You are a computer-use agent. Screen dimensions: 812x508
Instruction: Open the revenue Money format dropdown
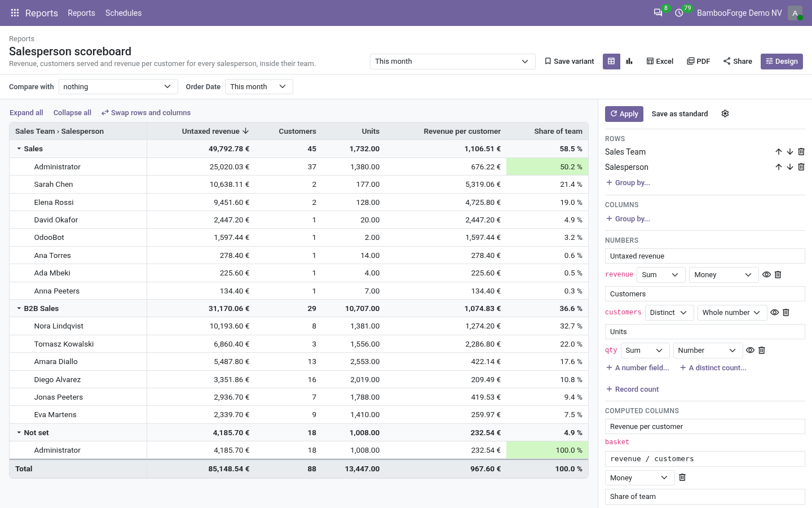[723, 275]
